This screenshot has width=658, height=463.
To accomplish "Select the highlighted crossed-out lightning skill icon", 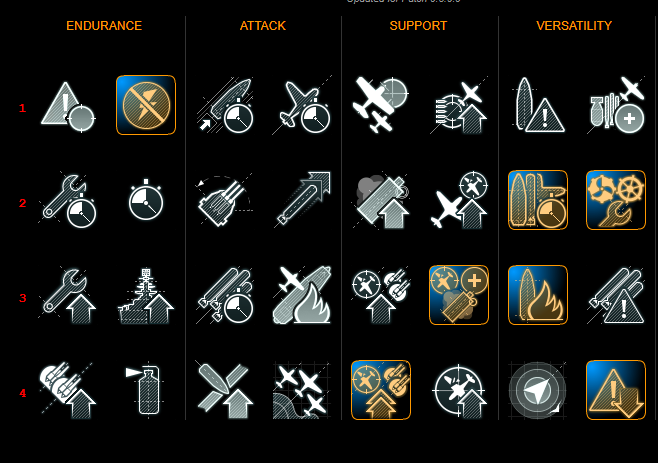I will click(146, 105).
